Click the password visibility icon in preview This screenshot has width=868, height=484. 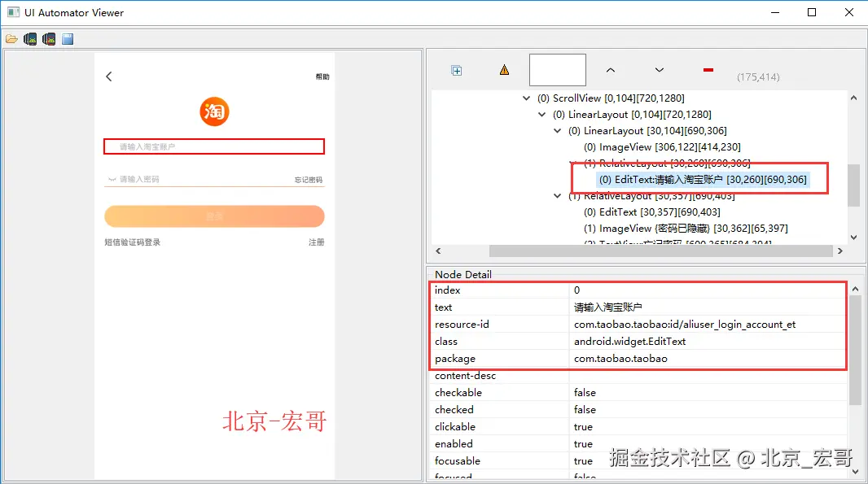[112, 179]
